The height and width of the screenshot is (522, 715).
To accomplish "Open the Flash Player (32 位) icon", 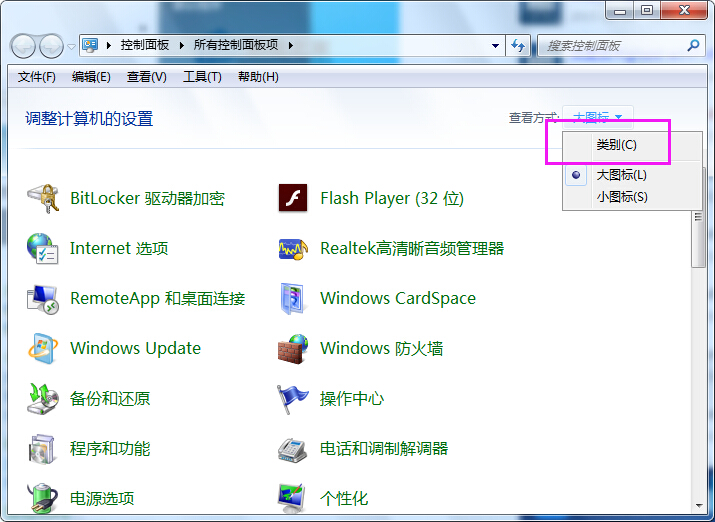I will [x=293, y=198].
